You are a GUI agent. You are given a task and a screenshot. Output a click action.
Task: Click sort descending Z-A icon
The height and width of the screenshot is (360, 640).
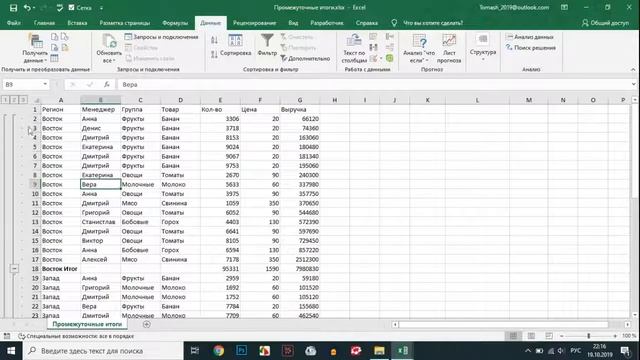click(x=214, y=54)
